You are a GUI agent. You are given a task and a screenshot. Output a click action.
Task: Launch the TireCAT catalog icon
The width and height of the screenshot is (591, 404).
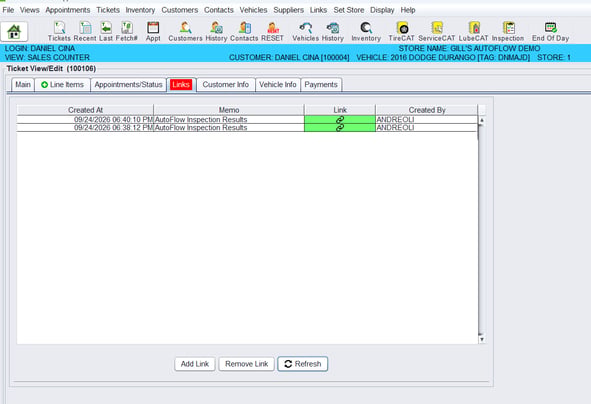(x=402, y=31)
